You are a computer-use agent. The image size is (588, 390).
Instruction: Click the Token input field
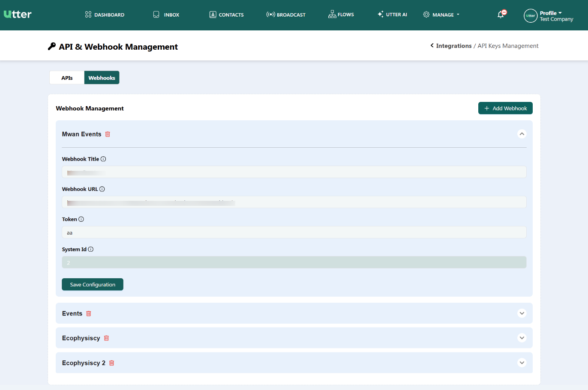pos(294,232)
